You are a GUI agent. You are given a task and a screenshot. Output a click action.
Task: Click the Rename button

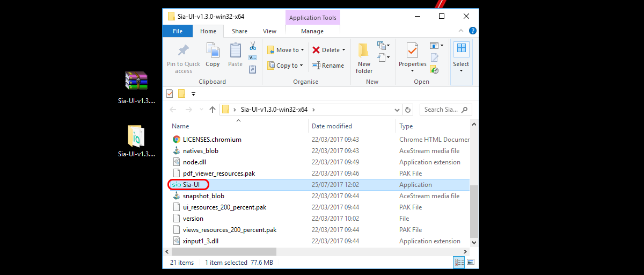(x=328, y=66)
